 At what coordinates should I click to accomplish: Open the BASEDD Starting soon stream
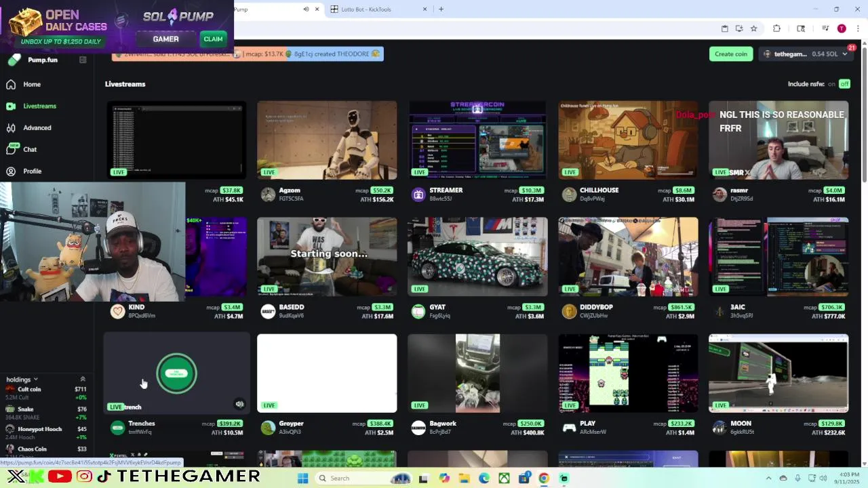[327, 257]
